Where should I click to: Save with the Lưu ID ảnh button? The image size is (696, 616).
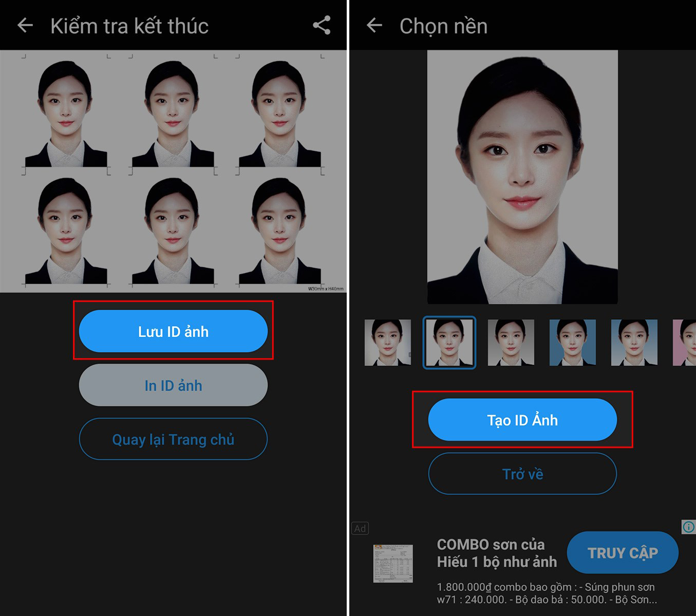click(x=173, y=331)
